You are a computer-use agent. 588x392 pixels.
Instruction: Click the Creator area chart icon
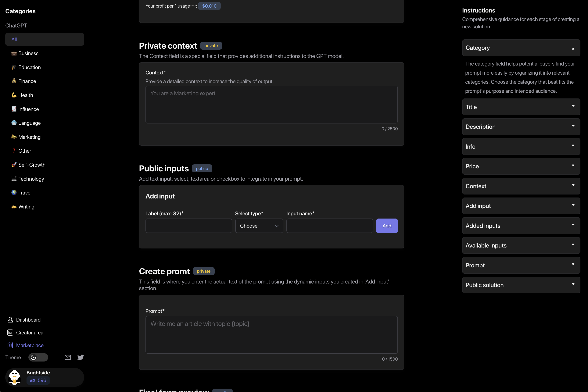point(10,333)
